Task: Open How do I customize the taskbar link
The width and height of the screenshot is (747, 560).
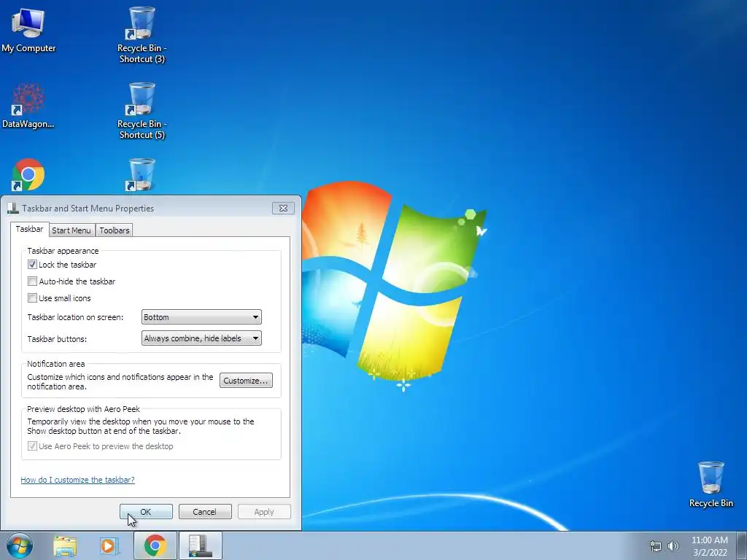Action: 77,480
